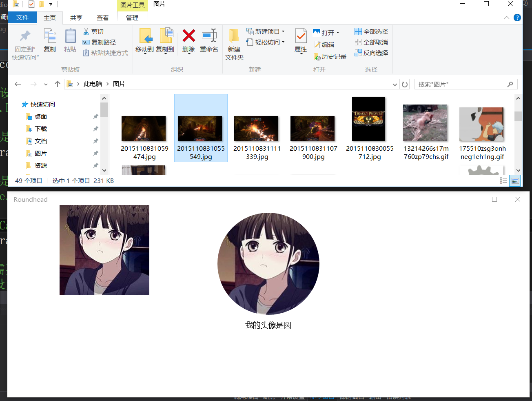Image resolution: width=532 pixels, height=401 pixels.
Task: Click quick access toolbar properties checkmark icon
Action: click(x=31, y=4)
